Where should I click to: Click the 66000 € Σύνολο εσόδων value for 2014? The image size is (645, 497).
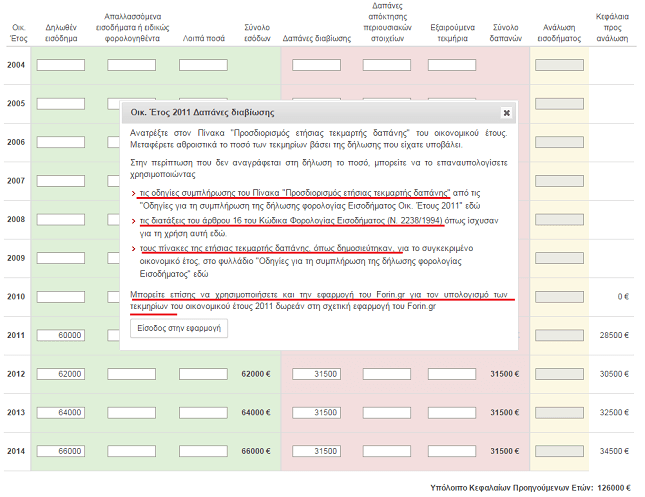pyautogui.click(x=256, y=451)
